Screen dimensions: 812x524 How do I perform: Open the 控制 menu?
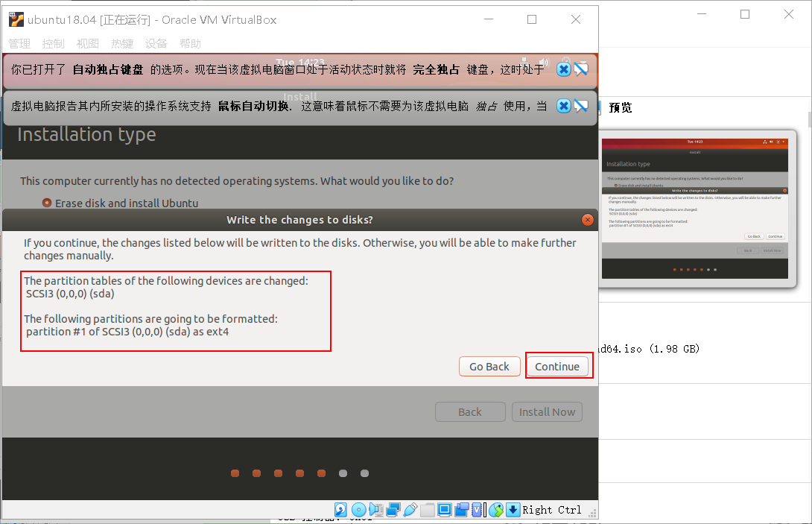click(x=54, y=43)
